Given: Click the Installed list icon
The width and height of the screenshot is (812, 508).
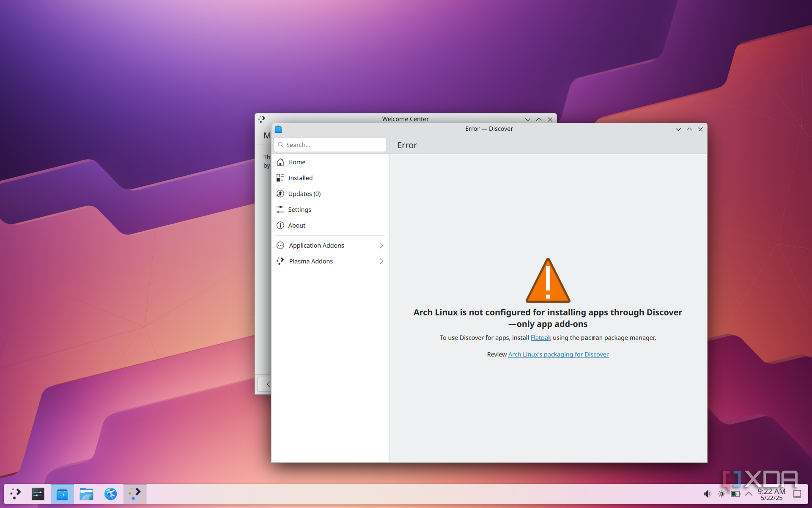Looking at the screenshot, I should [280, 178].
